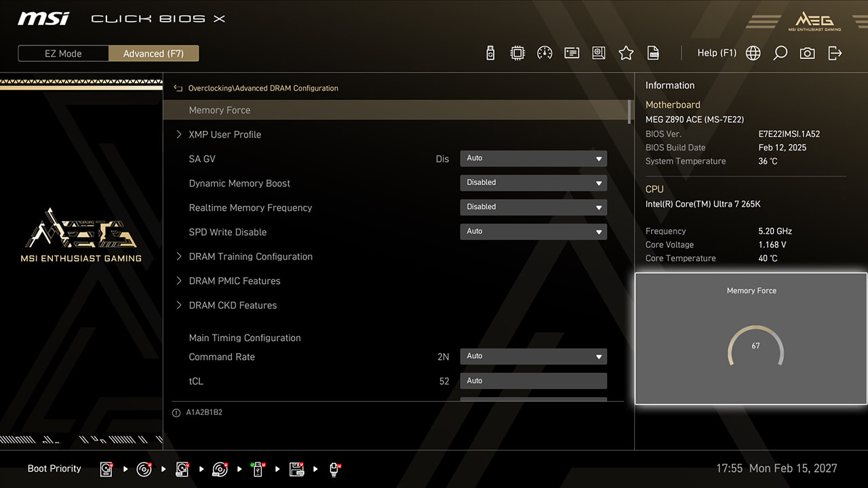
Task: Switch to Advanced (F7) tab
Action: pyautogui.click(x=153, y=54)
